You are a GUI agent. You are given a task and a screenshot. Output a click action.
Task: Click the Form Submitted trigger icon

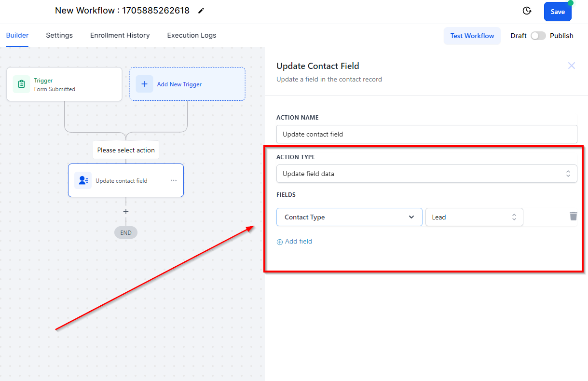point(21,84)
